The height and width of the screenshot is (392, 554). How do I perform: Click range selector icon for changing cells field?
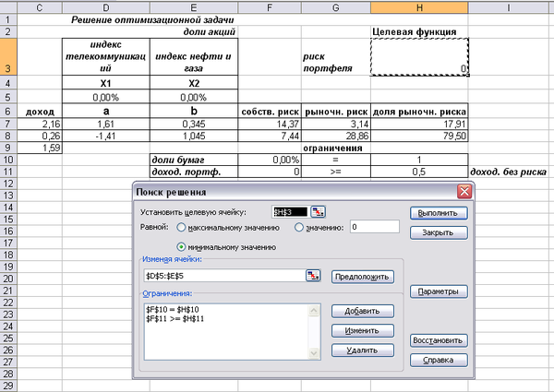click(312, 276)
